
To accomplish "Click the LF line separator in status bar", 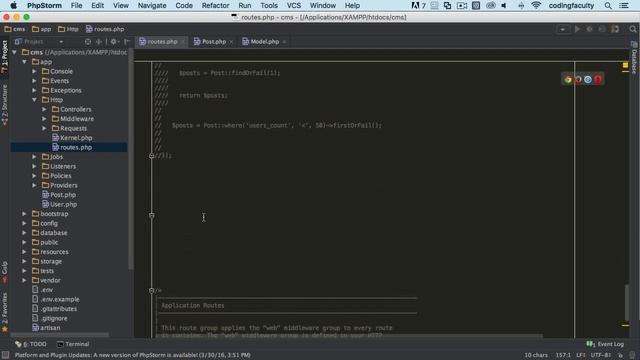I will pyautogui.click(x=580, y=355).
